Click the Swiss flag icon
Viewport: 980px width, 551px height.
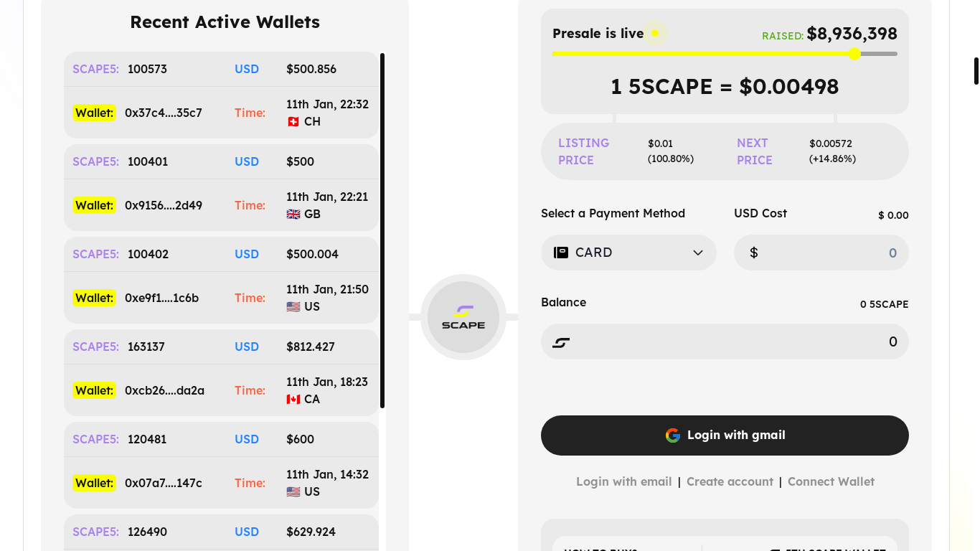tap(293, 122)
